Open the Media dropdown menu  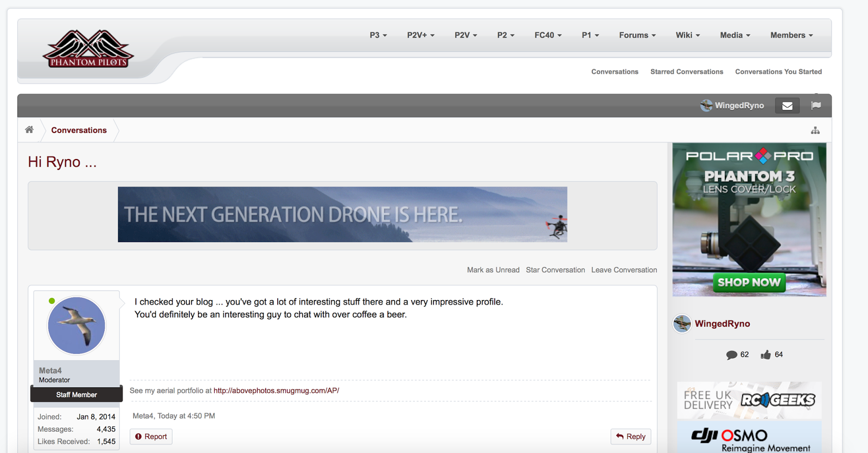pos(735,35)
